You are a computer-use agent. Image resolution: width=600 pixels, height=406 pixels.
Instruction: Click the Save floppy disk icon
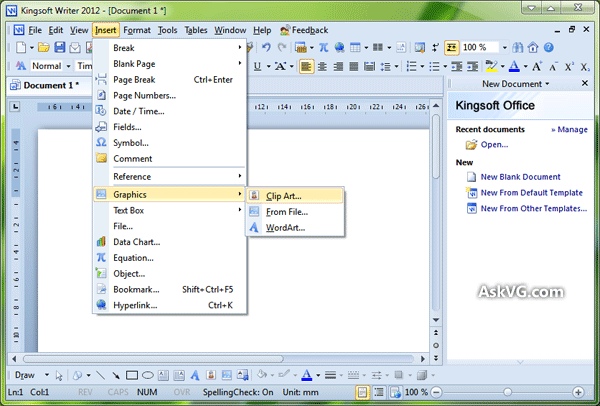59,47
